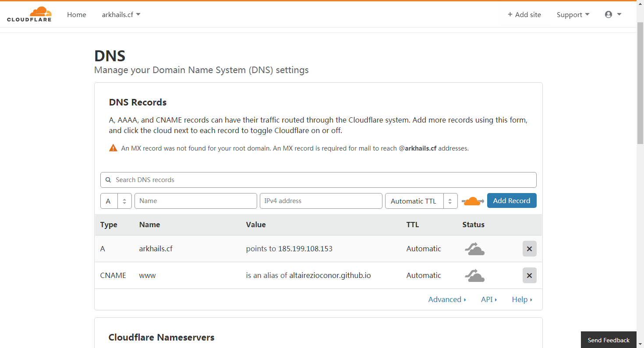Delete the arkhails.cf A record

click(x=529, y=249)
